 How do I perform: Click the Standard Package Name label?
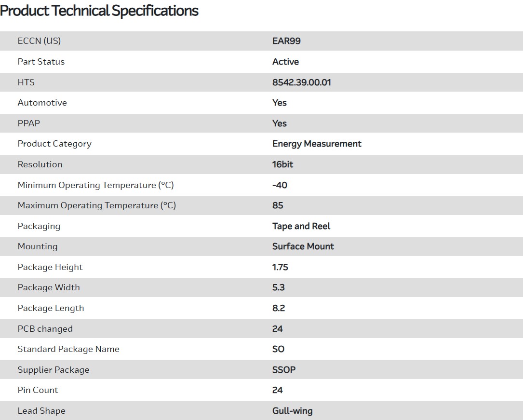(68, 349)
